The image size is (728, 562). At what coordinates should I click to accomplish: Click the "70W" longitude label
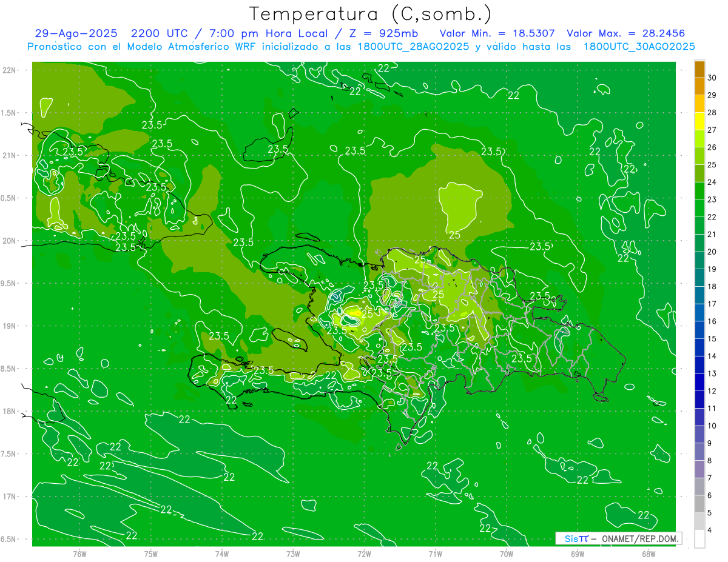(506, 554)
